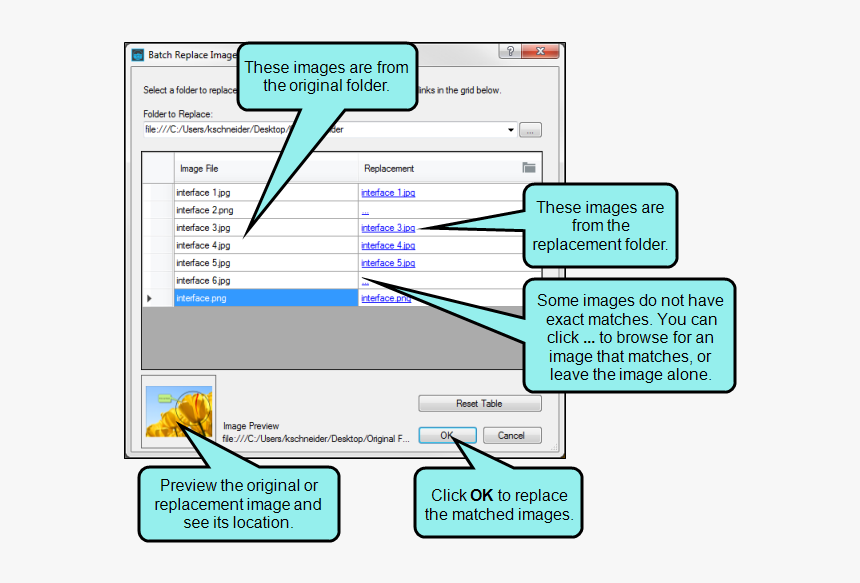Select the interface 4.jpg image file row

tap(266, 245)
